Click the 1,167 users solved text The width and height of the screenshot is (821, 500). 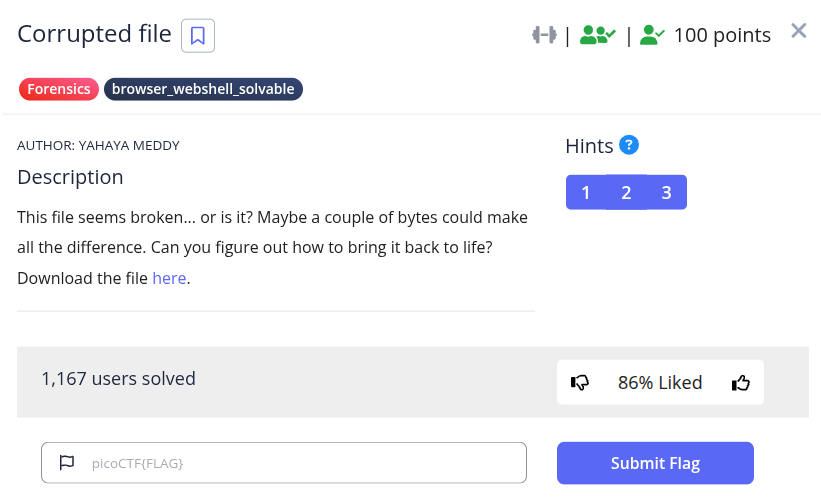pyautogui.click(x=118, y=378)
